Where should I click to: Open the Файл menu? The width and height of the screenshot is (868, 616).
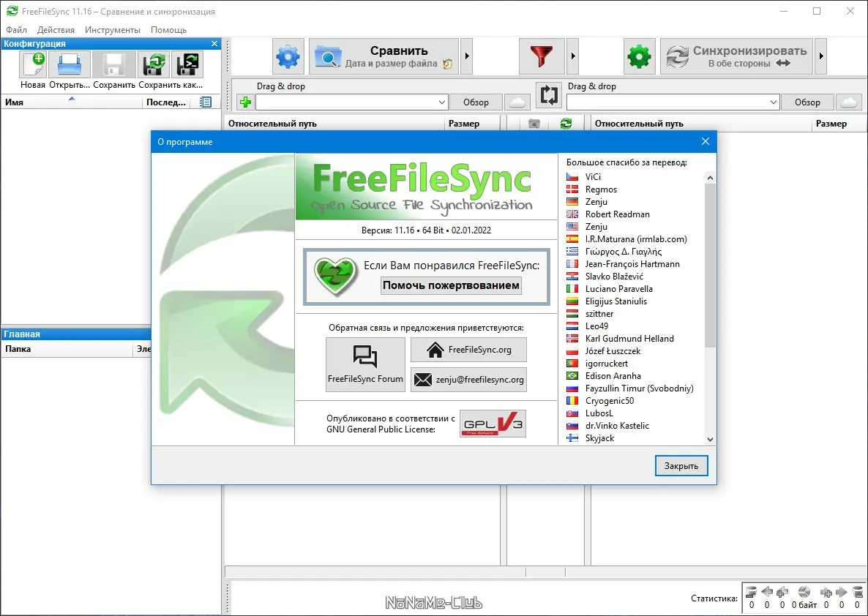pos(16,30)
